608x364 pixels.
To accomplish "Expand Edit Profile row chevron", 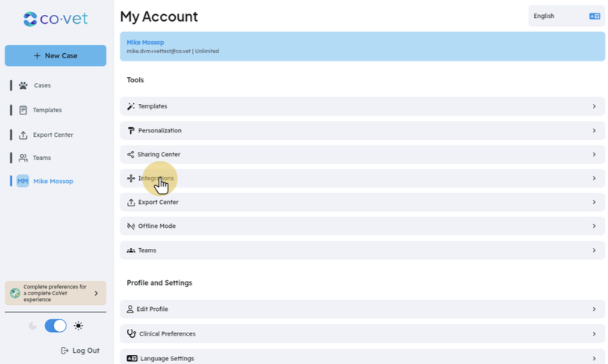I will click(x=594, y=309).
